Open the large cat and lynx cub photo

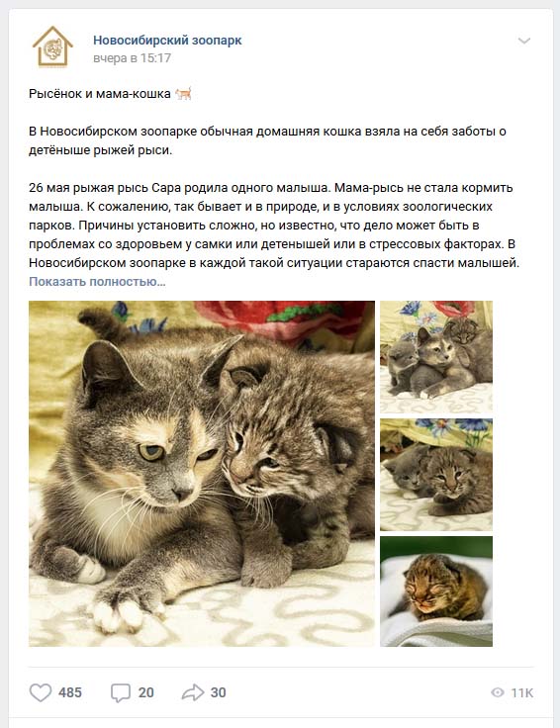pos(202,474)
